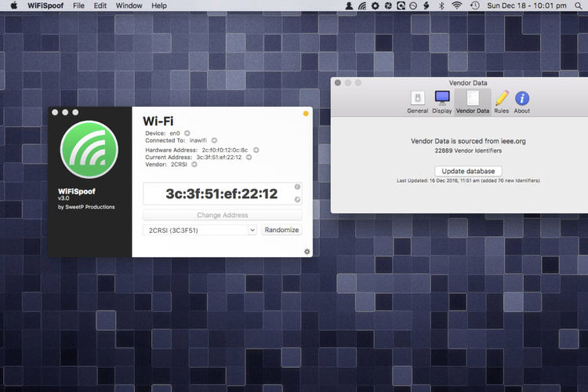Click the gear status icon in the menu bar

pyautogui.click(x=375, y=6)
